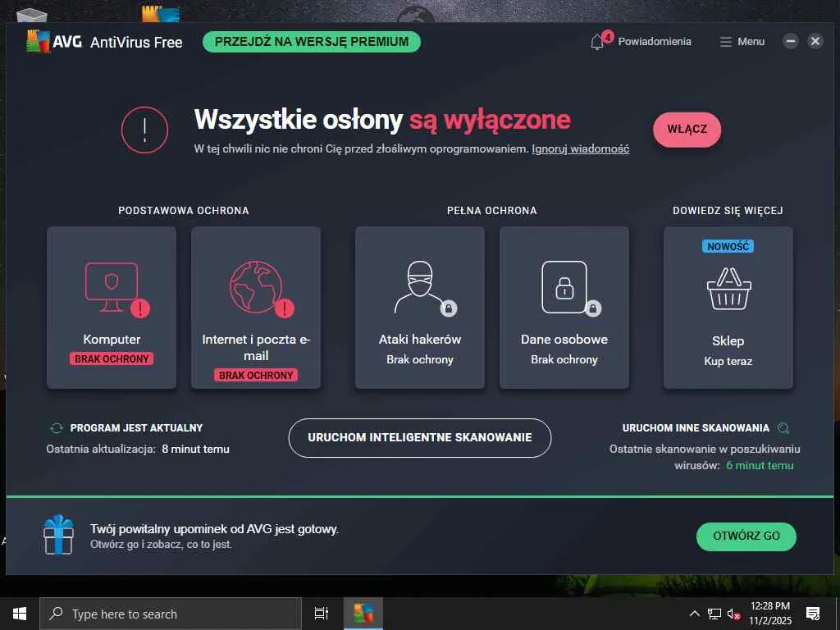
Task: Click the taskbar search box
Action: click(x=171, y=614)
